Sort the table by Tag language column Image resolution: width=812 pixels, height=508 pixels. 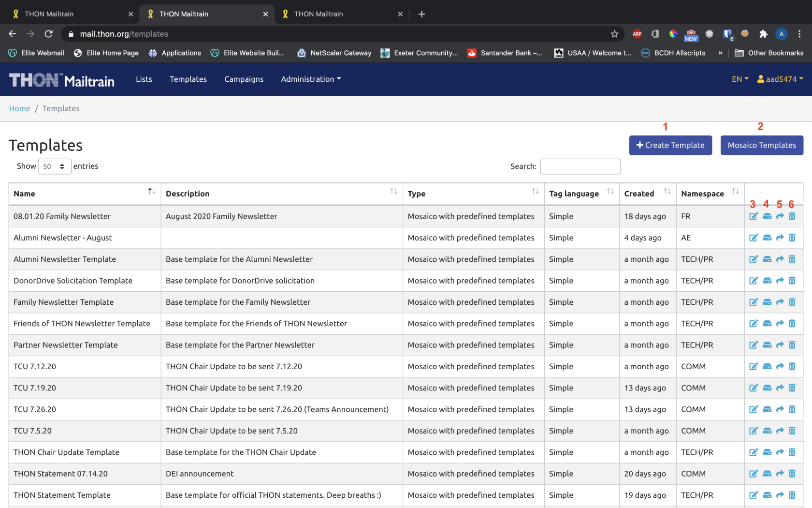tap(581, 194)
